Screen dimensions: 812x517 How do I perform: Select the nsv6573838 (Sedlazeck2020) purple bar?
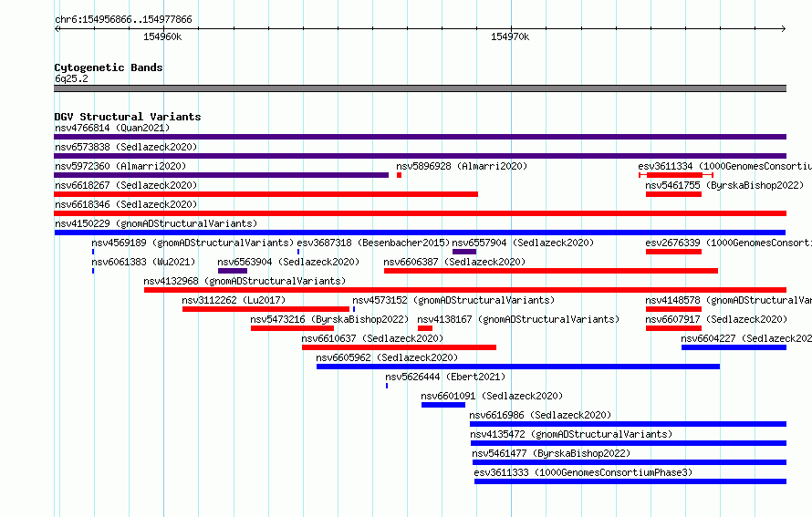(x=420, y=156)
